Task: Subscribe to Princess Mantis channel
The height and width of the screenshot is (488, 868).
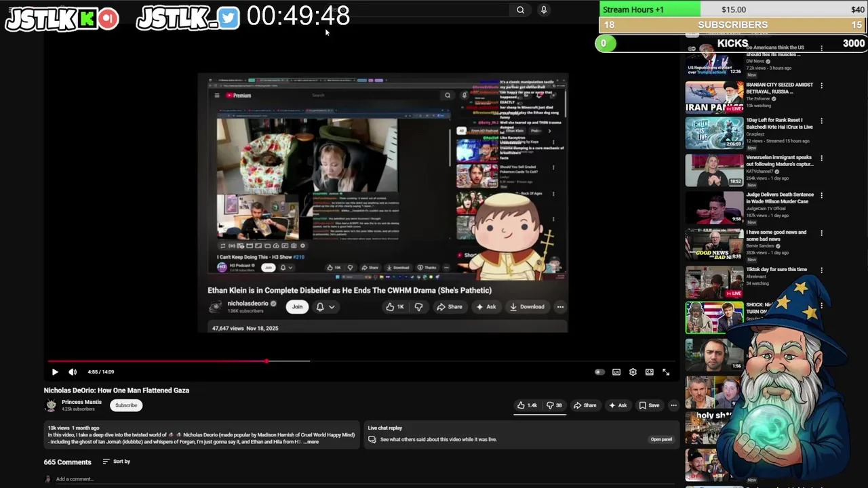Action: pyautogui.click(x=126, y=405)
